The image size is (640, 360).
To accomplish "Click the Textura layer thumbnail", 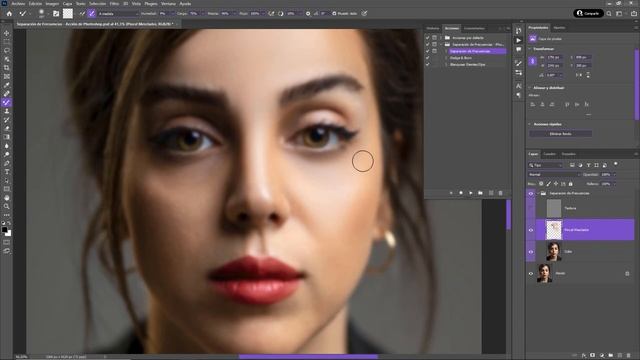I will [554, 208].
